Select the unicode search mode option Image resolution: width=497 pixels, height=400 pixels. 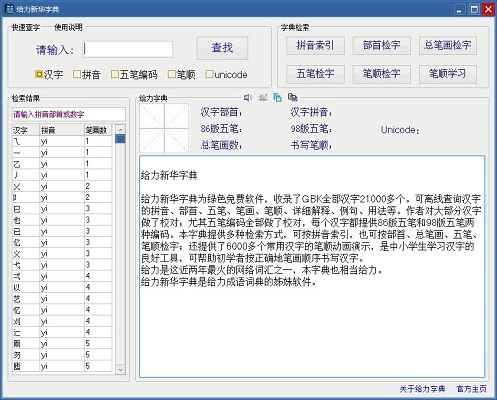(x=226, y=74)
